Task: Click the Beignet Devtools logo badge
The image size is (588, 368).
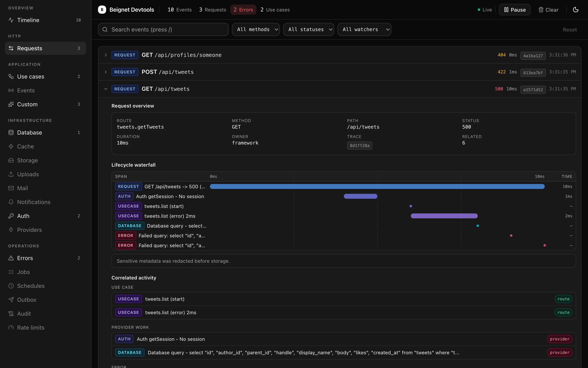Action: coord(102,10)
